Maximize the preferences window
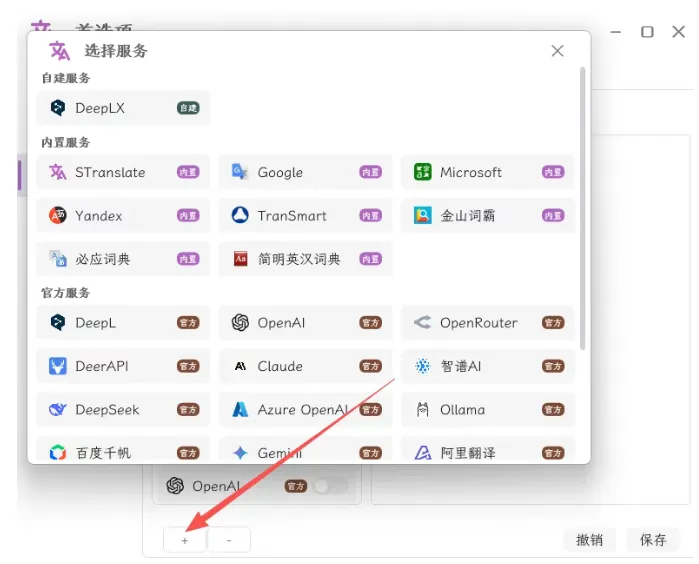This screenshot has height=564, width=699. click(647, 32)
